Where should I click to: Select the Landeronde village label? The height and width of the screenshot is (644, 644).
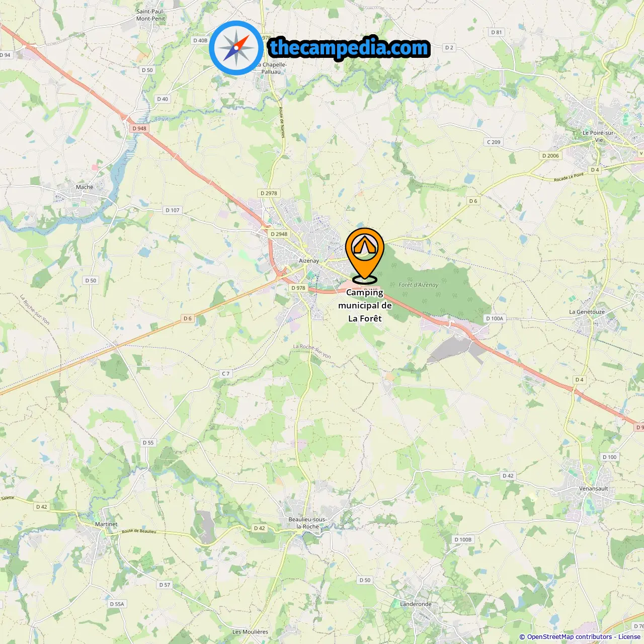[x=416, y=604]
